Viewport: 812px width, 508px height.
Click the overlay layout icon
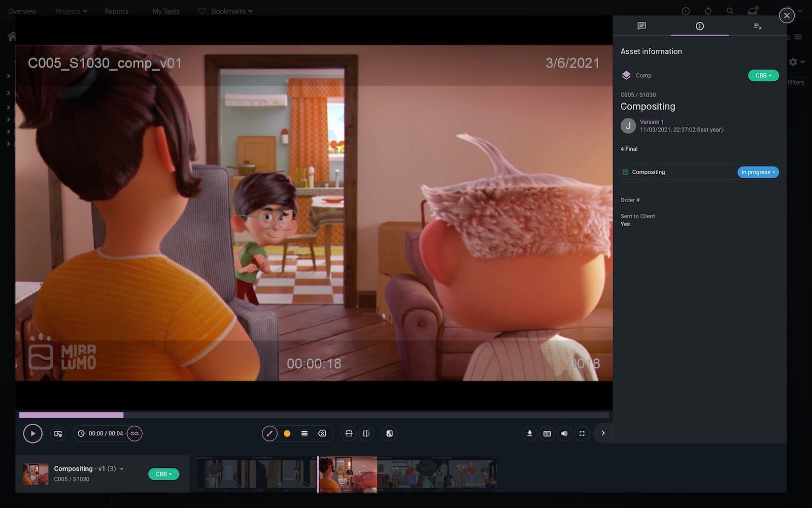349,433
